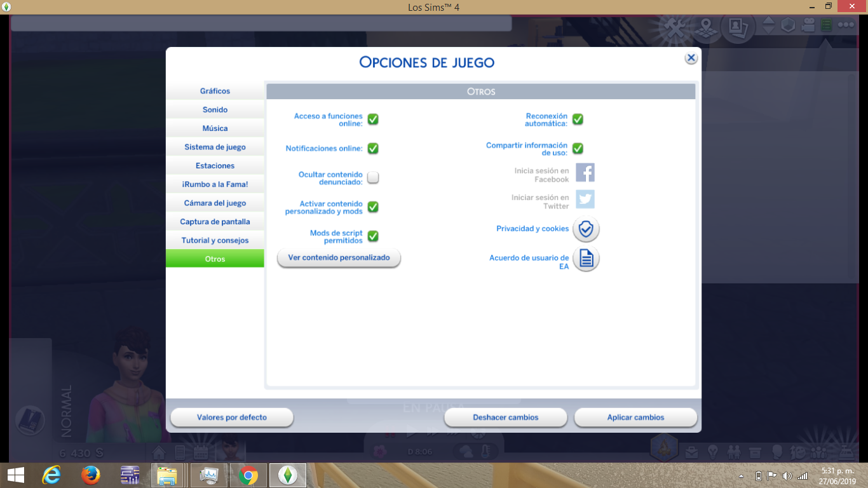
Task: Select the Otros tab
Action: click(x=215, y=259)
